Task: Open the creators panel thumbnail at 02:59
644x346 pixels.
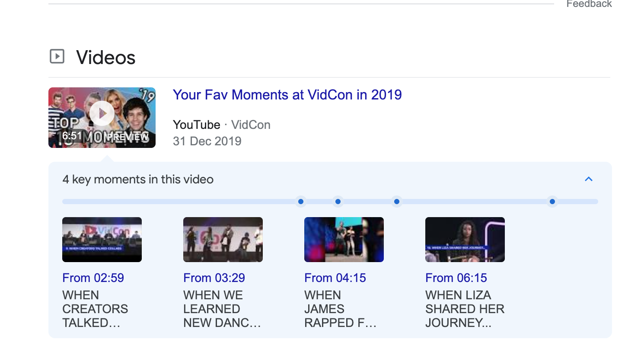Action: pos(102,240)
